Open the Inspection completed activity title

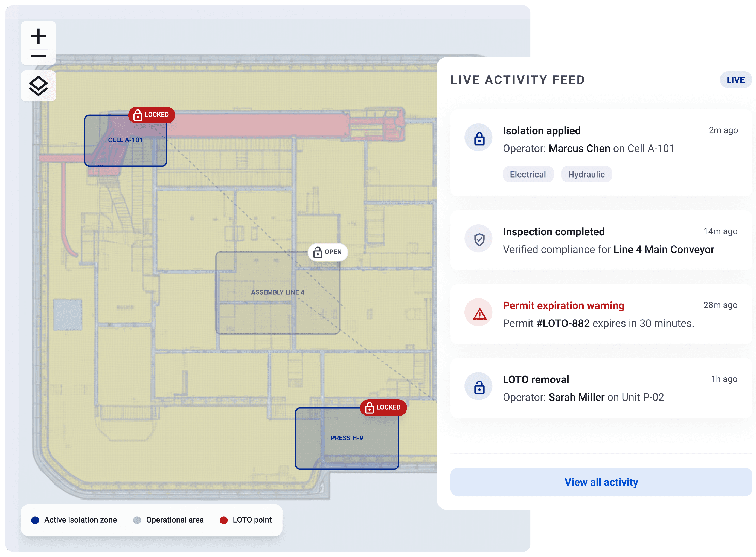(553, 232)
